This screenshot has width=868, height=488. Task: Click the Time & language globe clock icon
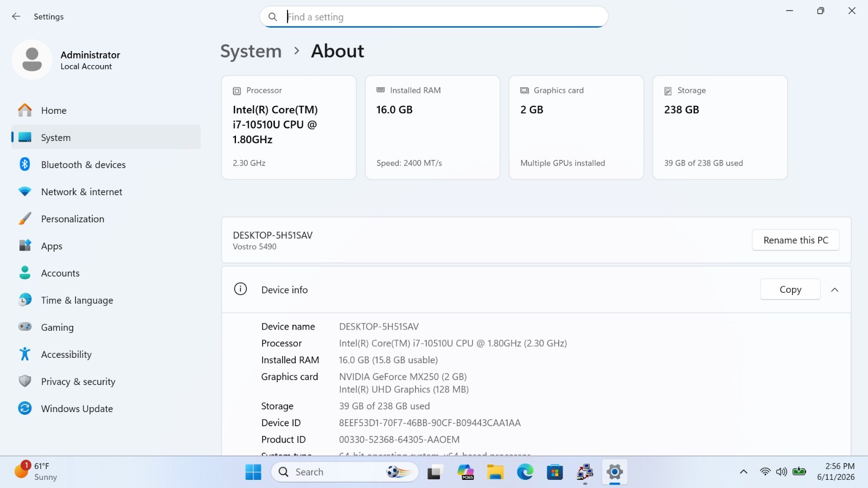[25, 300]
